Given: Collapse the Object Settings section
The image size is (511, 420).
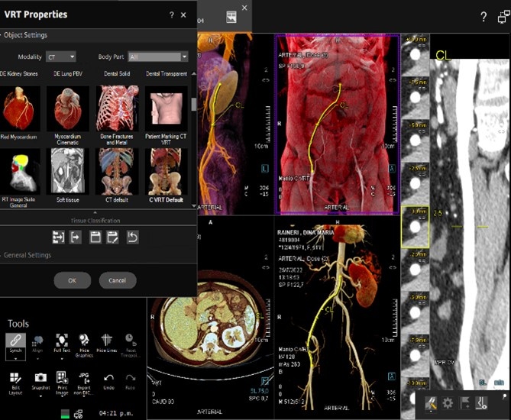Looking at the screenshot, I should [x=25, y=35].
